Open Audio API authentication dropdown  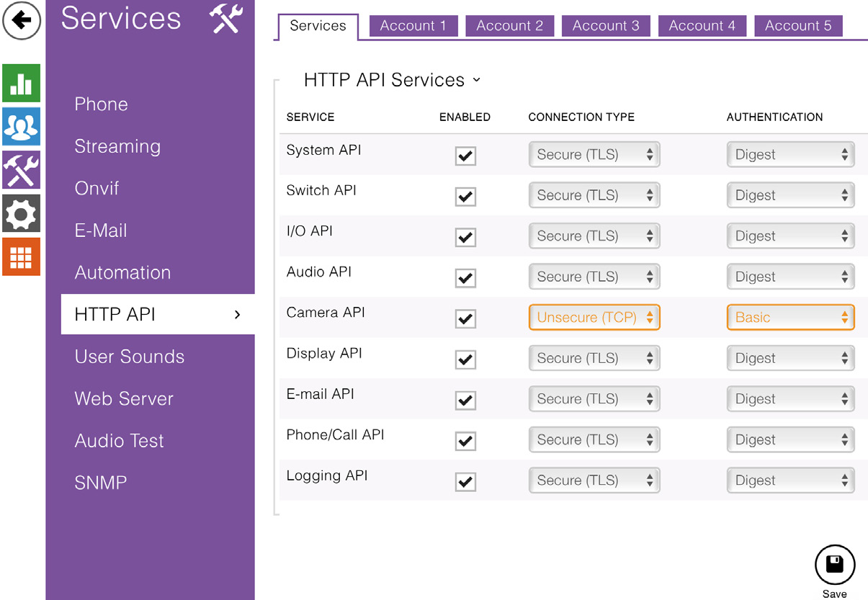click(x=790, y=277)
